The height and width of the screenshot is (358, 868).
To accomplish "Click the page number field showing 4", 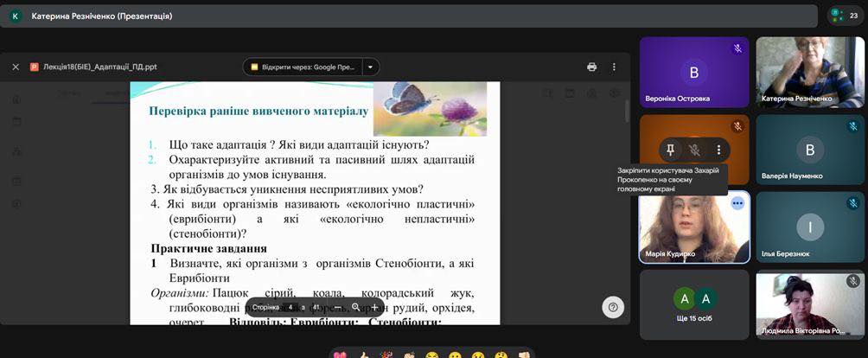I will click(290, 307).
